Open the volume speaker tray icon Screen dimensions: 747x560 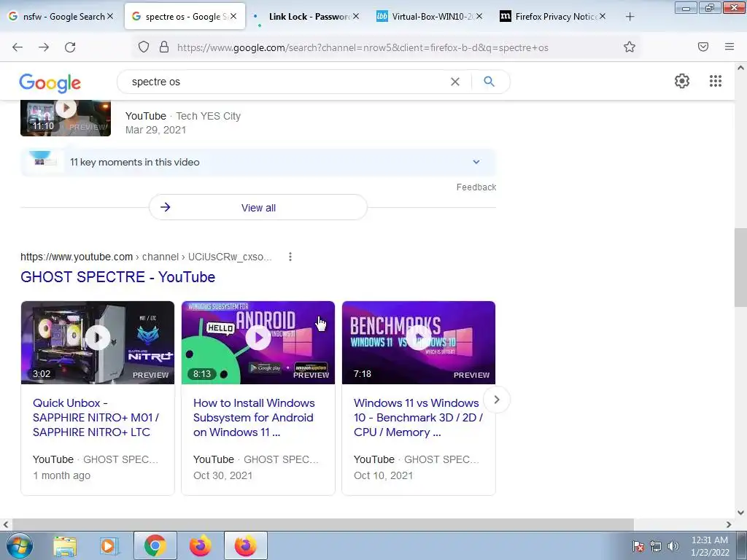673,547
